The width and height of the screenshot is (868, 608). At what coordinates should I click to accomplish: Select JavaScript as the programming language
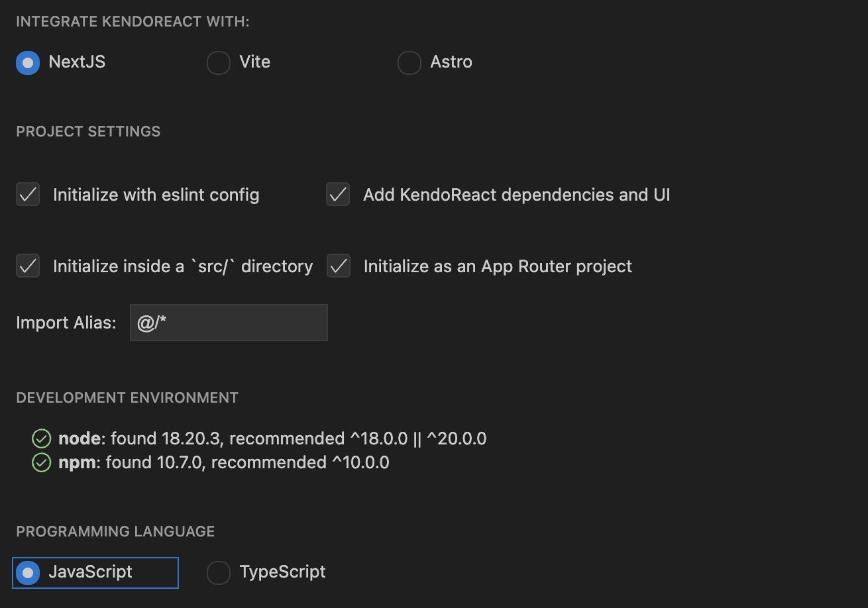tap(28, 573)
